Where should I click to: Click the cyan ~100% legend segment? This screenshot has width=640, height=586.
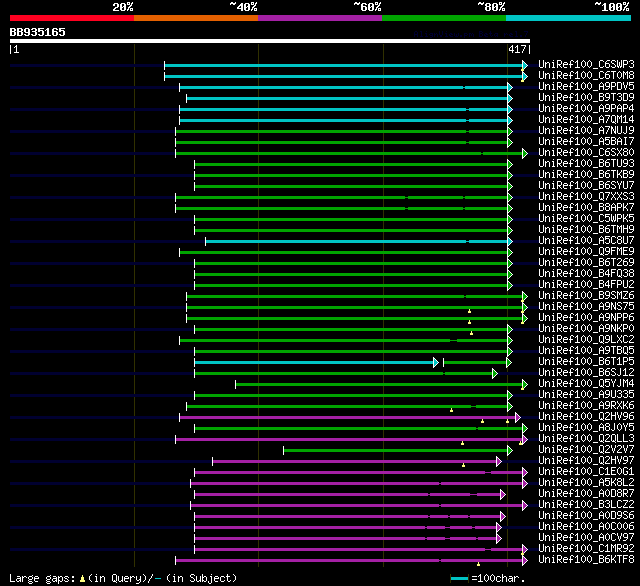(568, 18)
